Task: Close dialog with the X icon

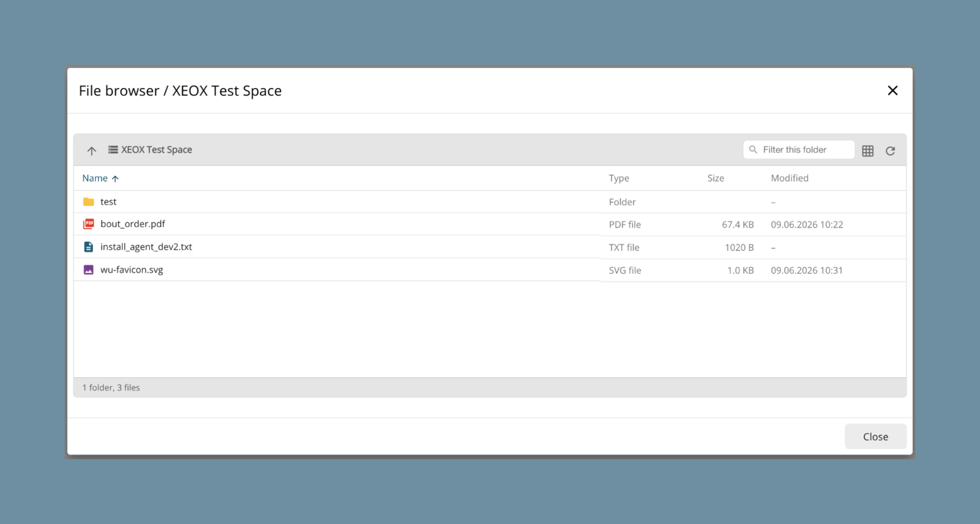Action: pyautogui.click(x=893, y=91)
